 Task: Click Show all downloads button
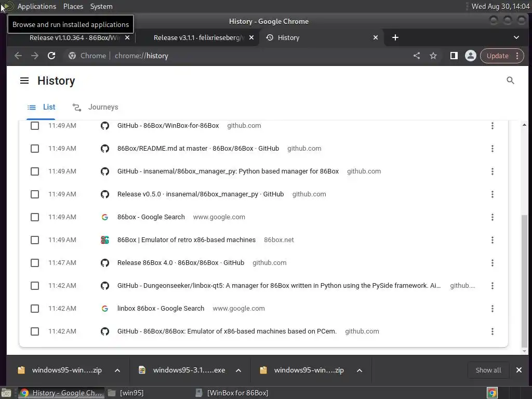(488, 370)
